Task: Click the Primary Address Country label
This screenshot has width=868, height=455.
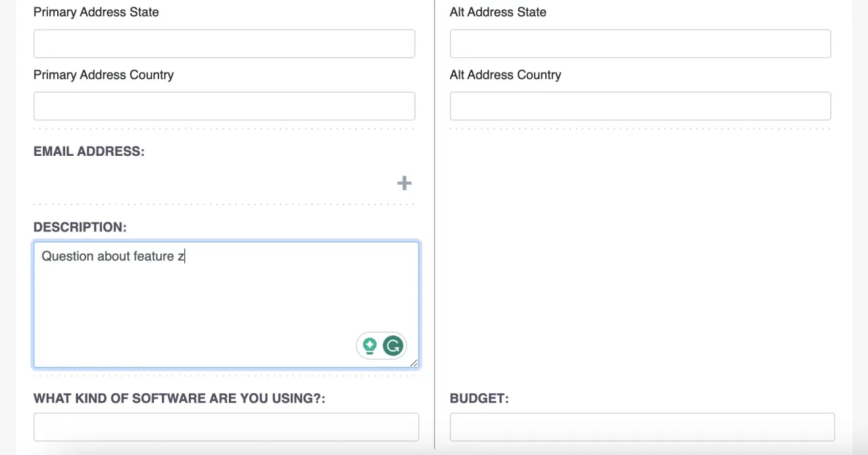Action: [103, 74]
